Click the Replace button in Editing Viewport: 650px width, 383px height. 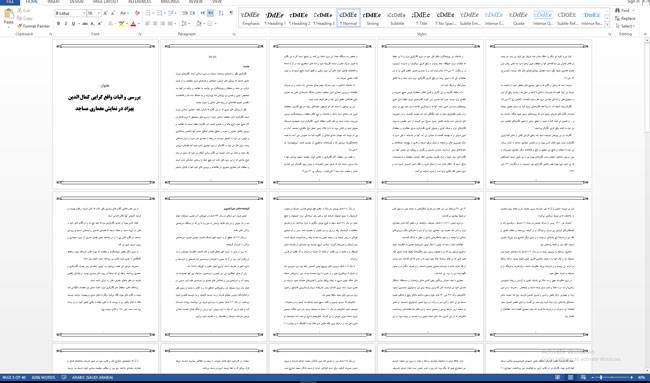pos(626,19)
